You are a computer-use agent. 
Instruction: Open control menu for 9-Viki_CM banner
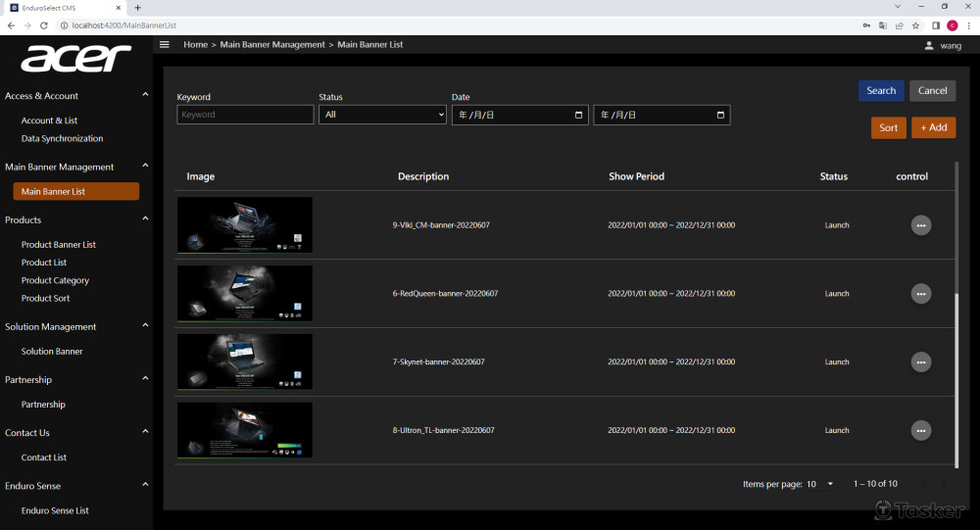(x=920, y=225)
